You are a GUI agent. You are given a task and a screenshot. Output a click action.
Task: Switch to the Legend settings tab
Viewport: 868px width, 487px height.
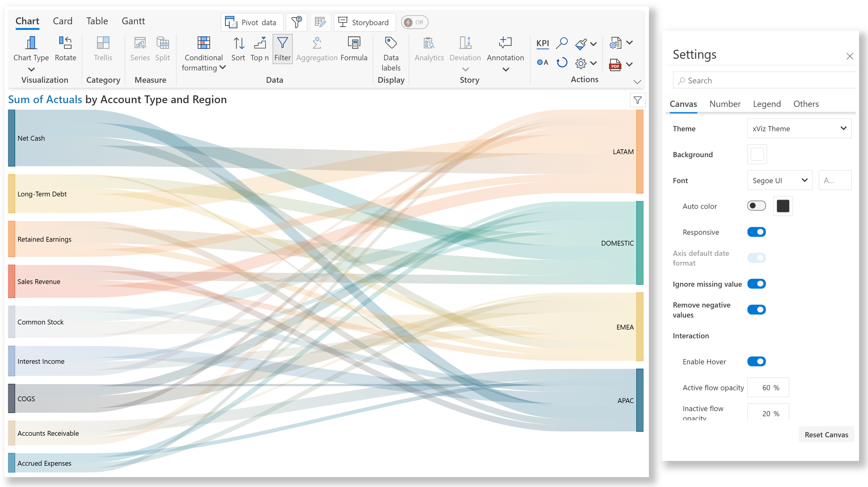coord(767,104)
